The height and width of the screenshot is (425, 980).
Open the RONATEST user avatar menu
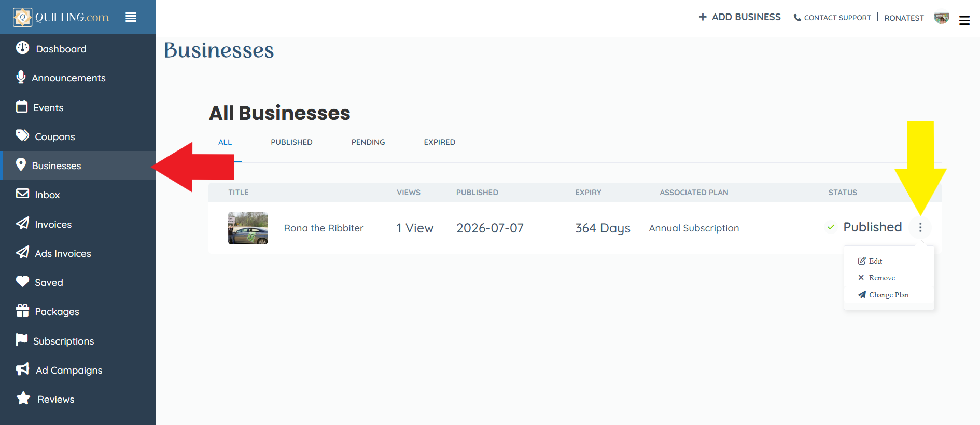coord(942,18)
